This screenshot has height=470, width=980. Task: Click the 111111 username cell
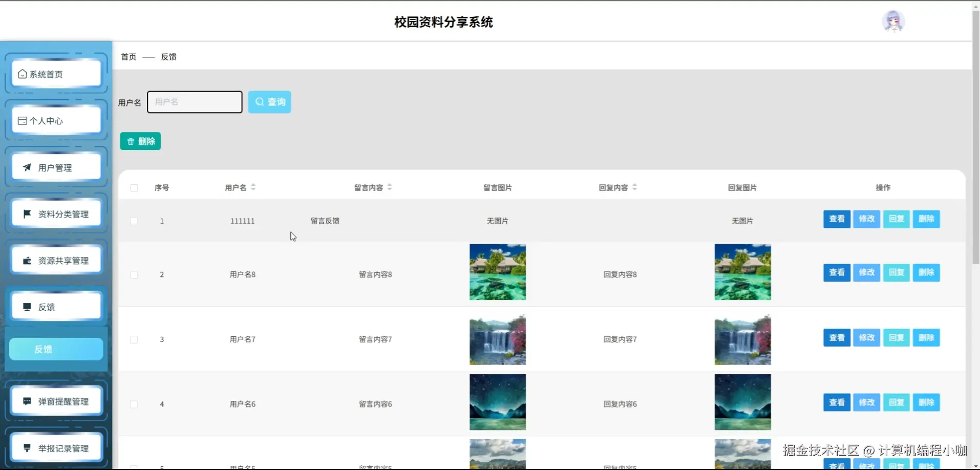(x=243, y=221)
